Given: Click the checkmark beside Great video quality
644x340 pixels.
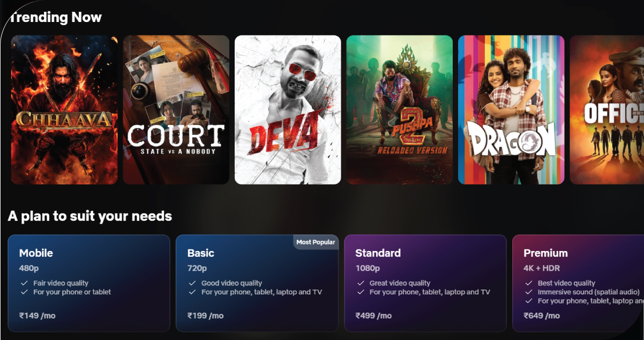Looking at the screenshot, I should pos(360,283).
